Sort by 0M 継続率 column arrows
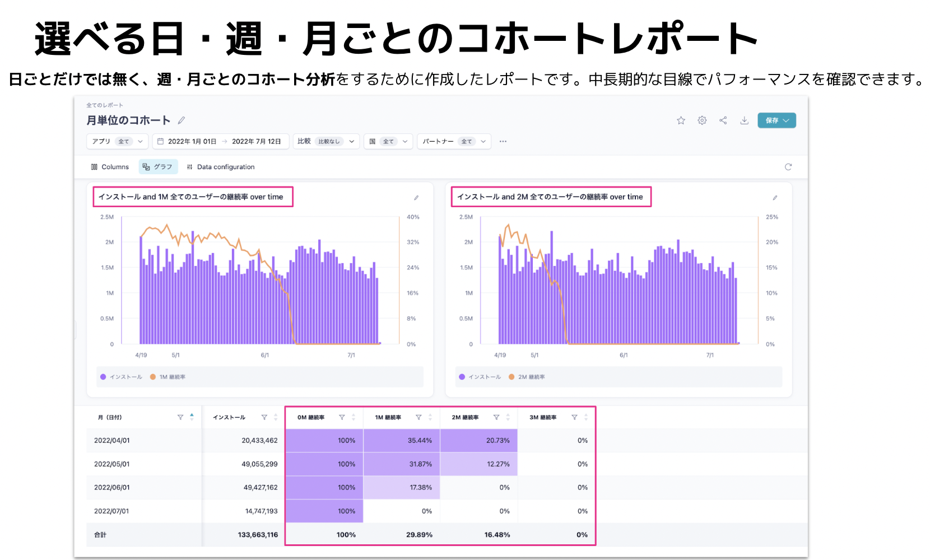The image size is (930, 560). click(x=354, y=417)
